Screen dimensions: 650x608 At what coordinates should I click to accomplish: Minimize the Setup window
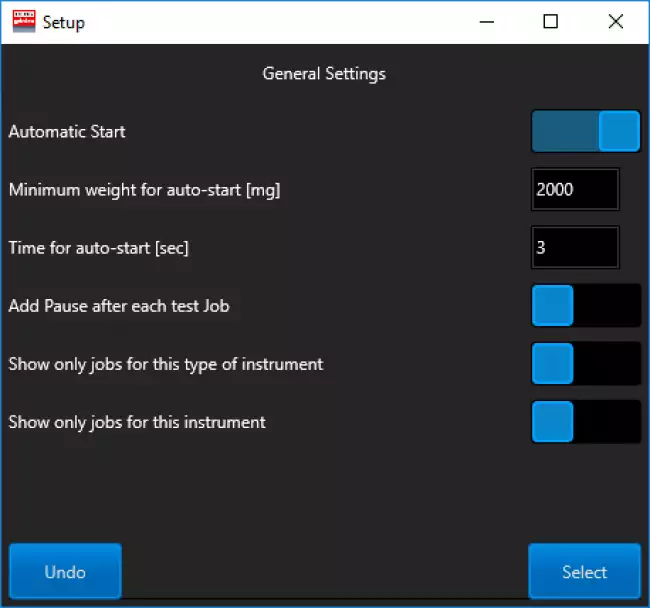click(485, 21)
